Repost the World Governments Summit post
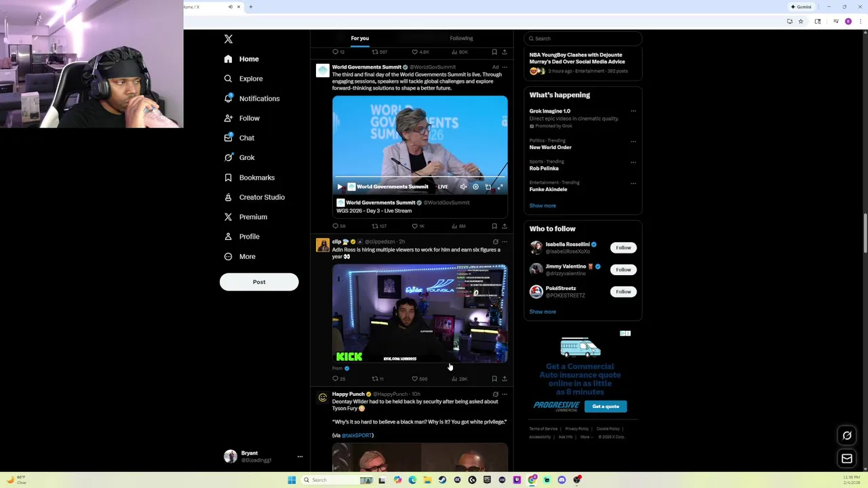868x488 pixels. (378, 226)
